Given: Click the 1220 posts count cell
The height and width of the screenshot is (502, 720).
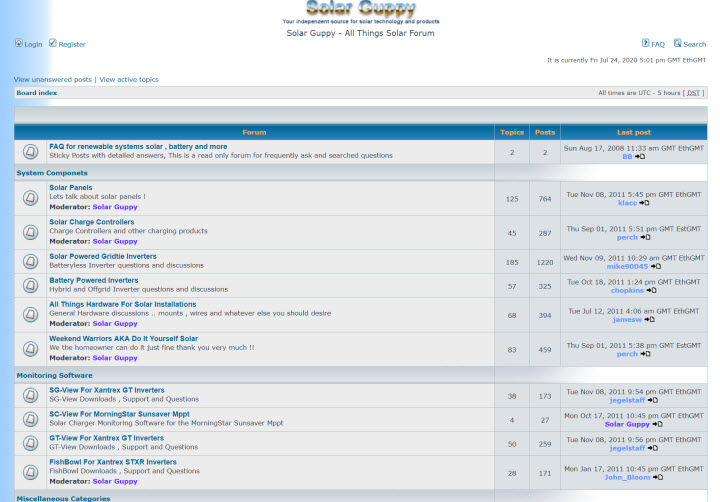Looking at the screenshot, I should pyautogui.click(x=545, y=262).
